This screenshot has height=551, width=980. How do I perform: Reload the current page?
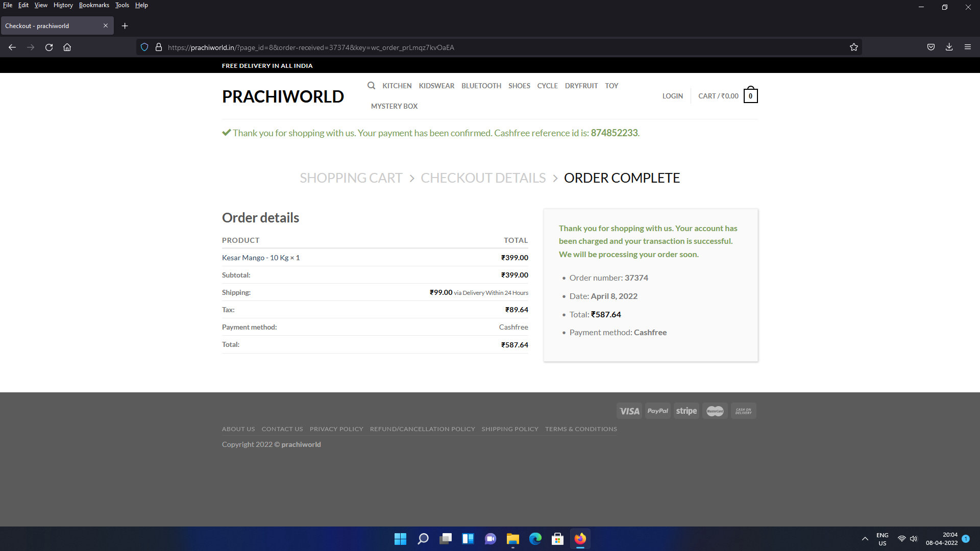pyautogui.click(x=49, y=47)
